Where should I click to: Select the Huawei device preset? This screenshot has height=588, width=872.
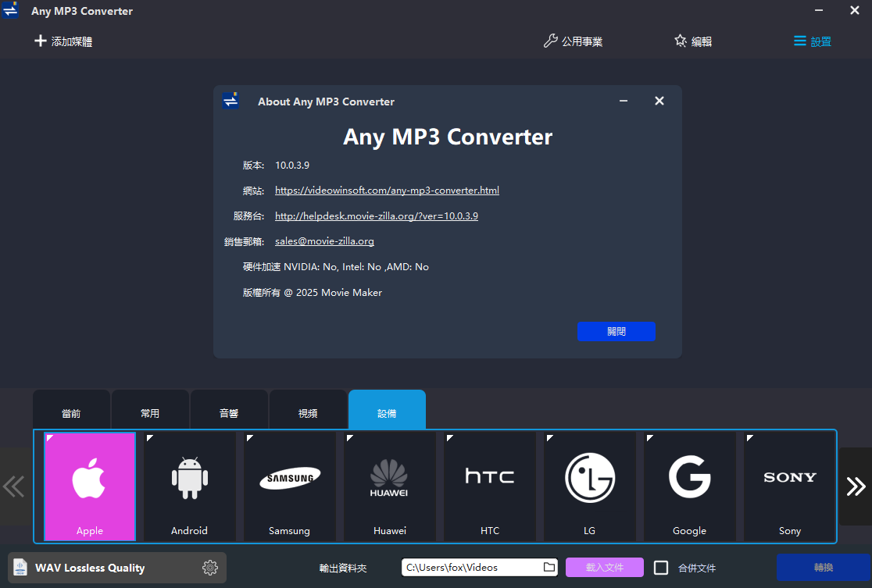coord(390,486)
